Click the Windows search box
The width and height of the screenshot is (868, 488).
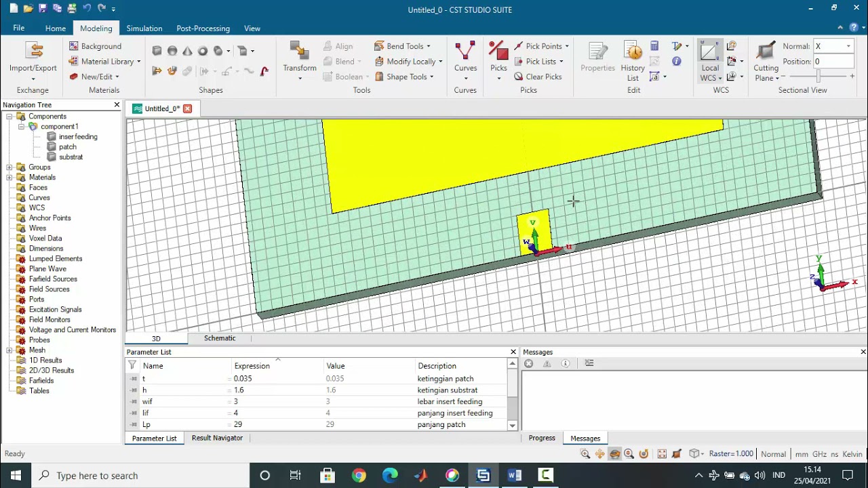[140, 475]
